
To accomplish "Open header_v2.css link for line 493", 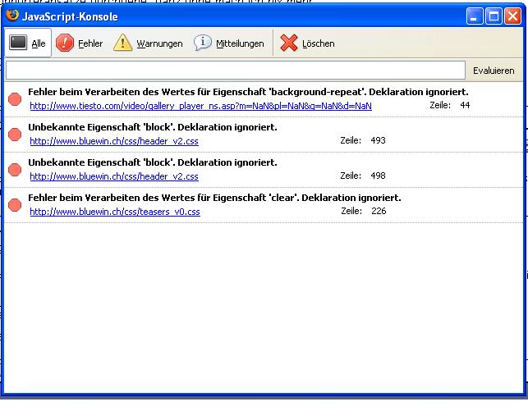I will pos(114,141).
